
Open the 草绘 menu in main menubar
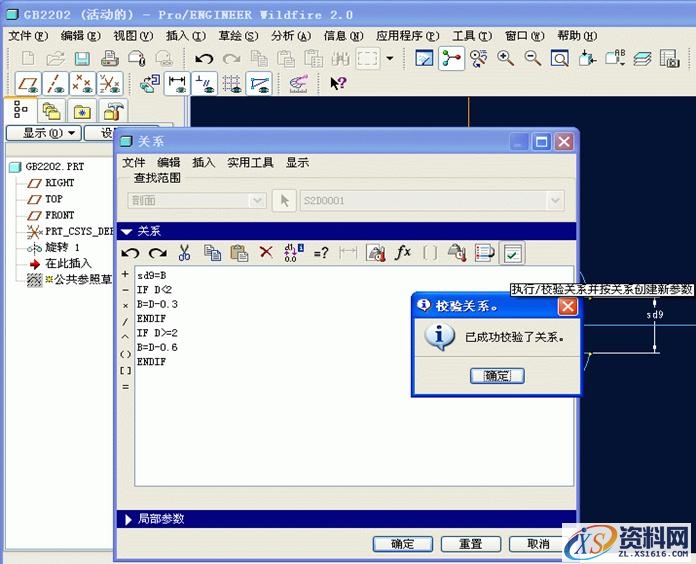point(237,35)
